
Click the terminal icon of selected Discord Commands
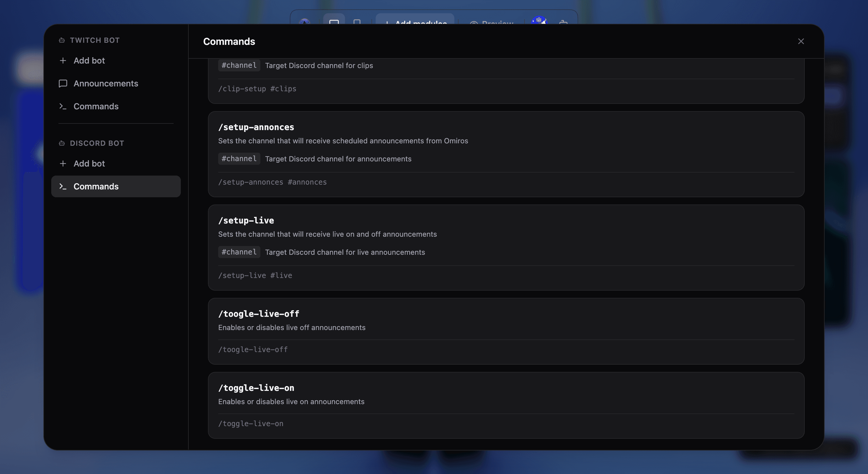[63, 186]
